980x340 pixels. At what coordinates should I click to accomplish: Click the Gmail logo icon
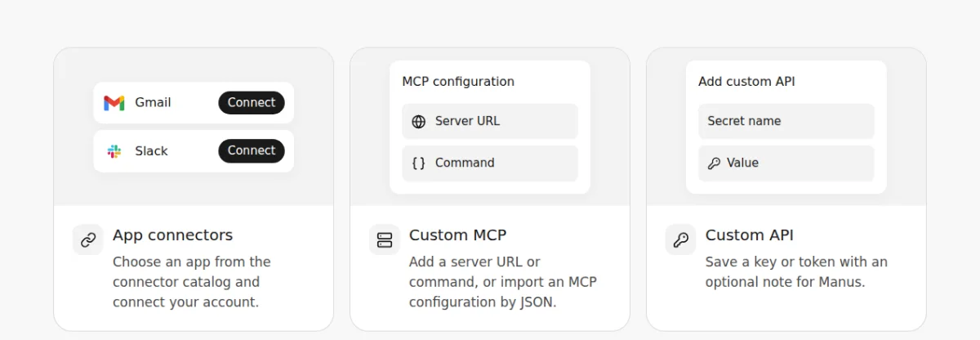point(114,103)
